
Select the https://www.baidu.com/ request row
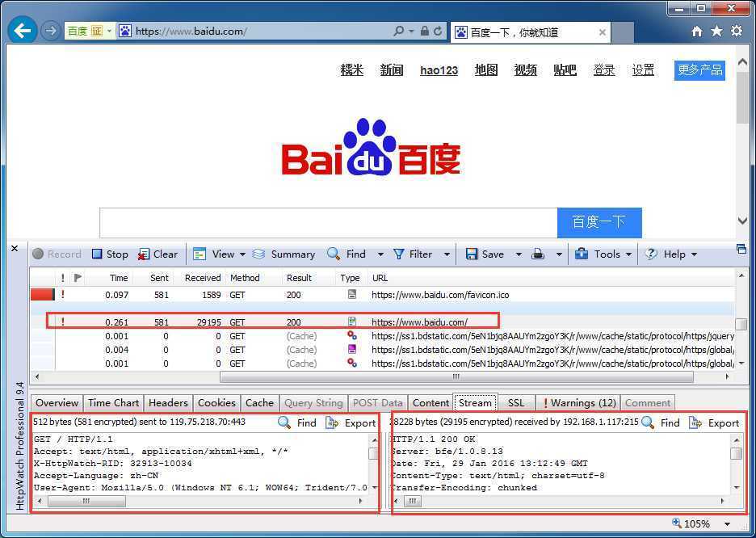tap(382, 322)
